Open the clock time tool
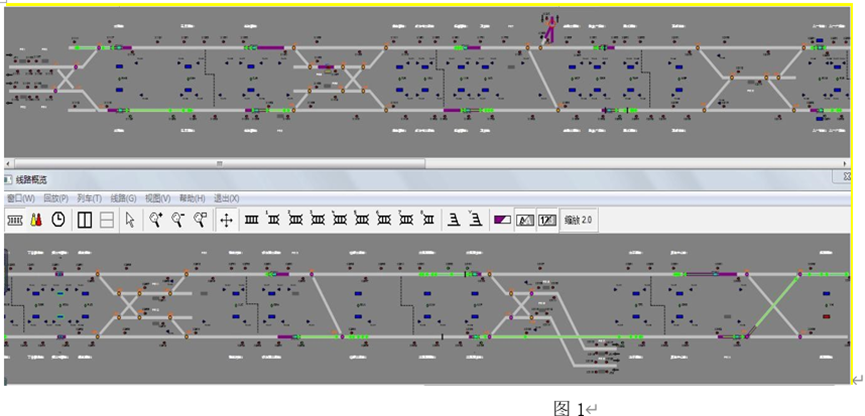Viewport: 865px width, 416px height. pos(59,220)
